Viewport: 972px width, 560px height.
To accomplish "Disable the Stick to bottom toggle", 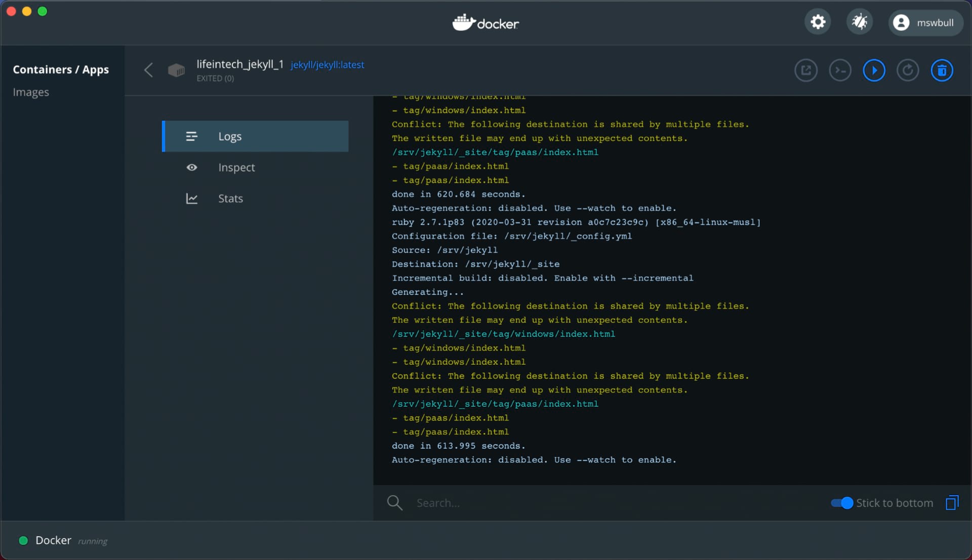I will (841, 503).
